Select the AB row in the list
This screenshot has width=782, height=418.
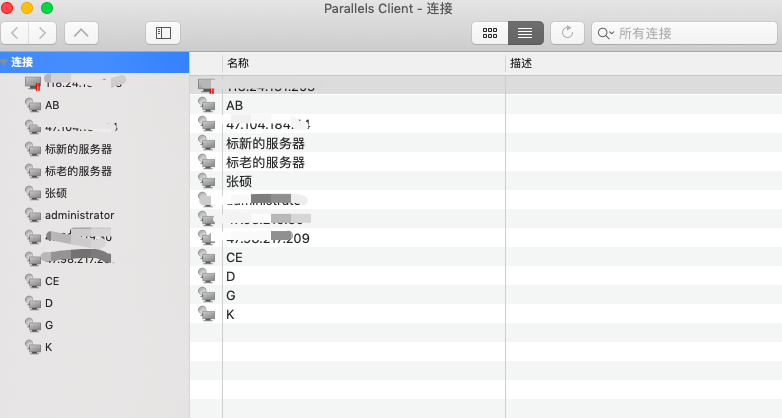pyautogui.click(x=486, y=105)
